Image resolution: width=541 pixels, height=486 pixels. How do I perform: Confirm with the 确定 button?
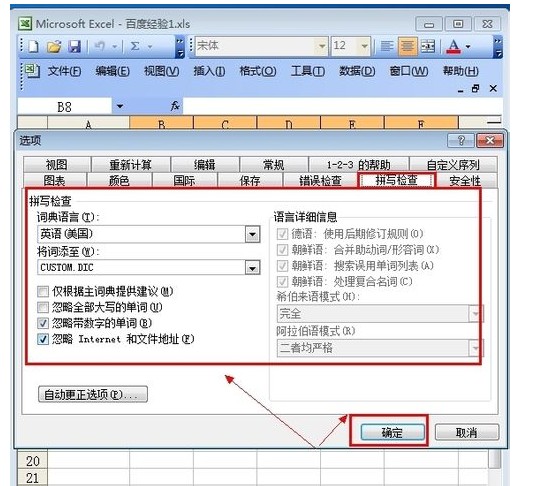click(x=392, y=432)
